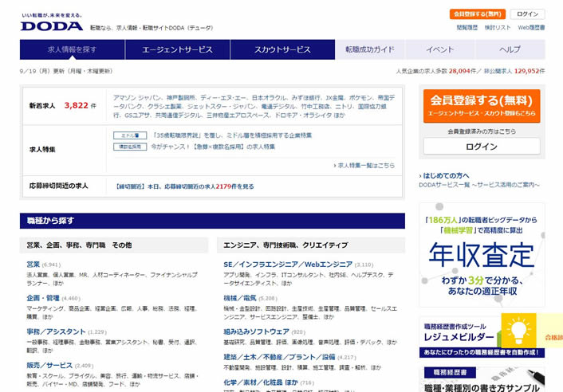Click the DODAサービス一覧 サービス活用のご案内 text
This screenshot has width=563, height=392.
479,185
